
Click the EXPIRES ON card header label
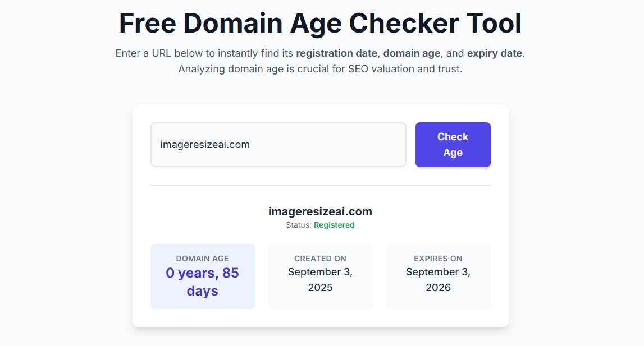click(x=438, y=259)
